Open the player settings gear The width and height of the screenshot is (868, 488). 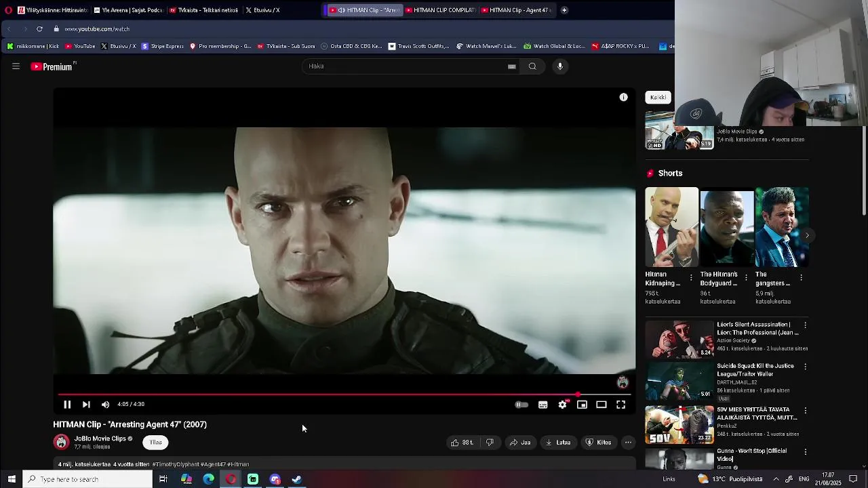[563, 405]
